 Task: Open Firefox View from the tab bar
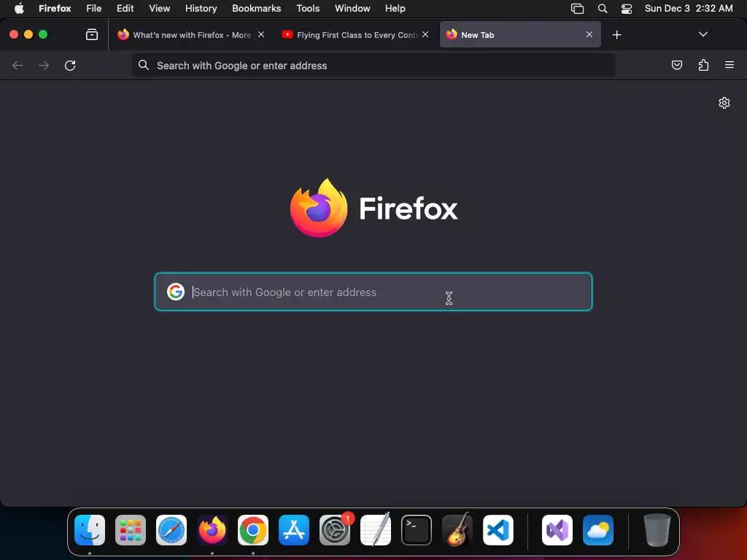[x=92, y=35]
